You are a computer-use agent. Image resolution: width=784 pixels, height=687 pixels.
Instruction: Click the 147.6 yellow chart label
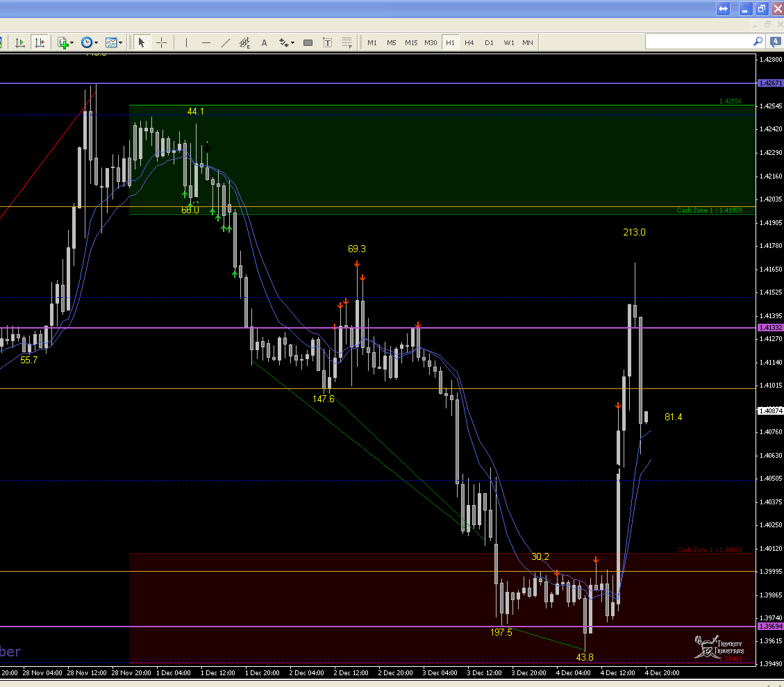point(323,399)
